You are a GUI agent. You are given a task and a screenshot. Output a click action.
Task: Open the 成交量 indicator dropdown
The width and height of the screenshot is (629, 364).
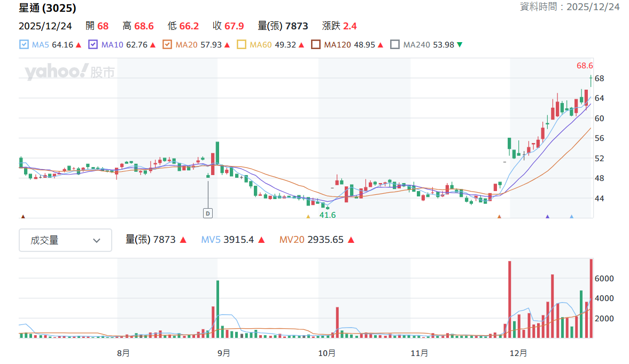pos(65,240)
